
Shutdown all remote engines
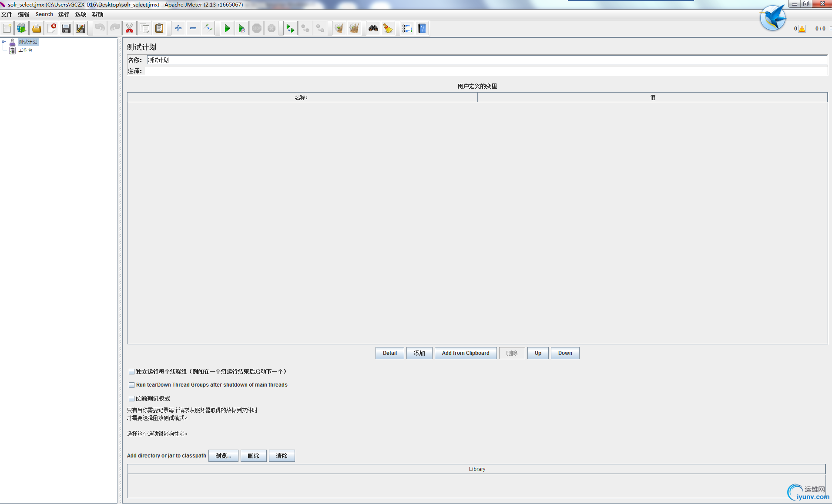pyautogui.click(x=320, y=29)
